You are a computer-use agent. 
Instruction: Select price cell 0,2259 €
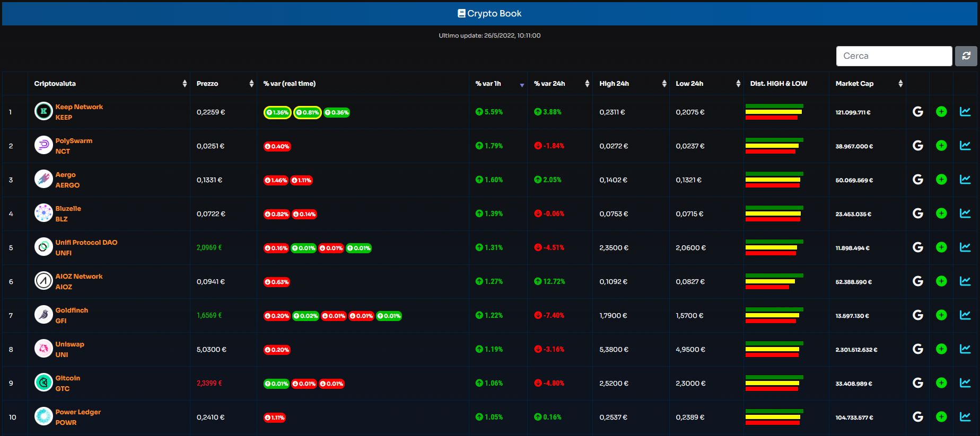tap(211, 112)
